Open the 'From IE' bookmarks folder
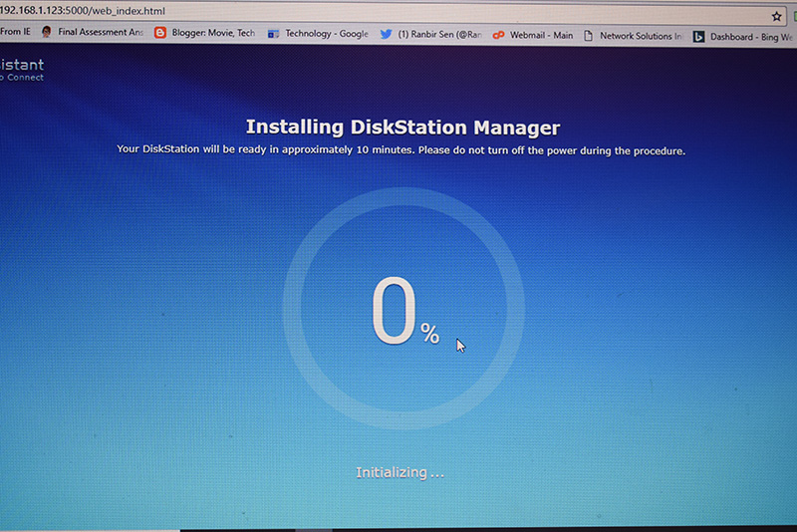The height and width of the screenshot is (532, 797). pos(15,32)
